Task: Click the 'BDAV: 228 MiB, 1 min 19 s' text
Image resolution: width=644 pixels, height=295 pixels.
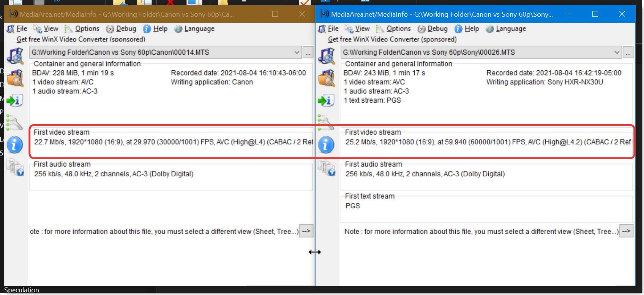Action: click(x=73, y=73)
